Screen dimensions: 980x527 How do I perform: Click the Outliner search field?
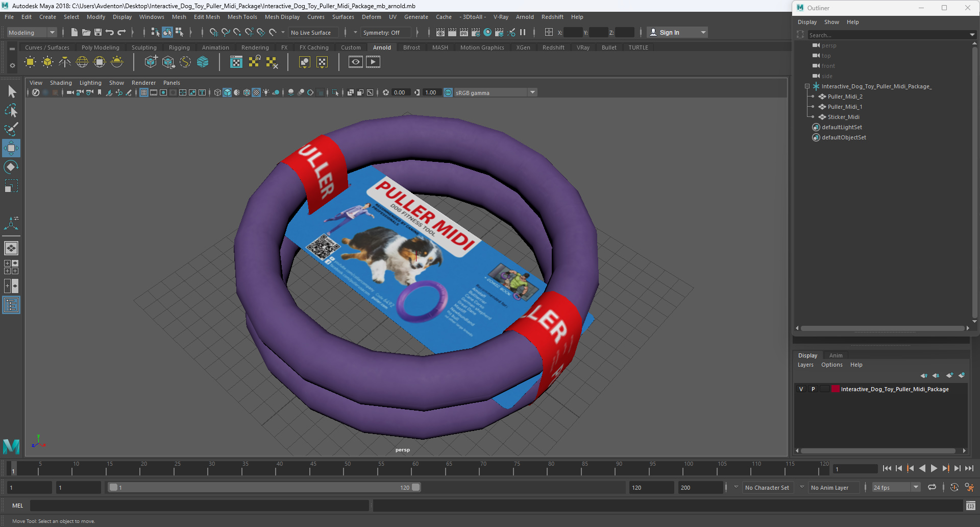click(887, 35)
